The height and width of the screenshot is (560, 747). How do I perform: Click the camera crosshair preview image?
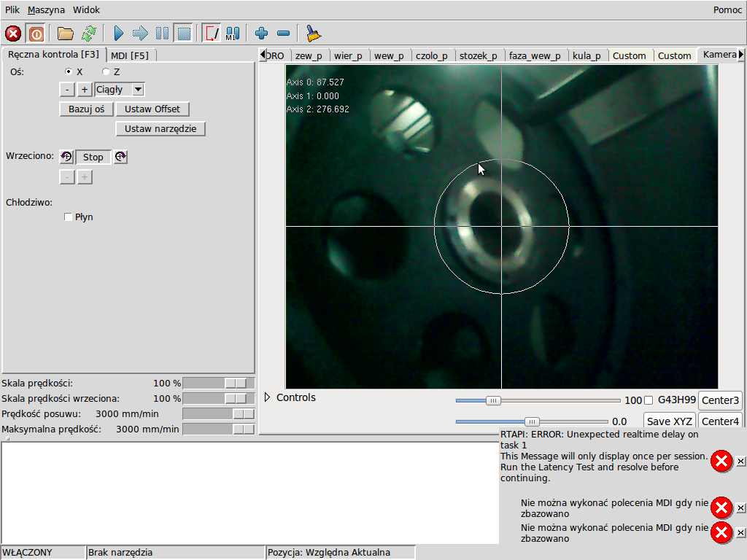point(502,227)
